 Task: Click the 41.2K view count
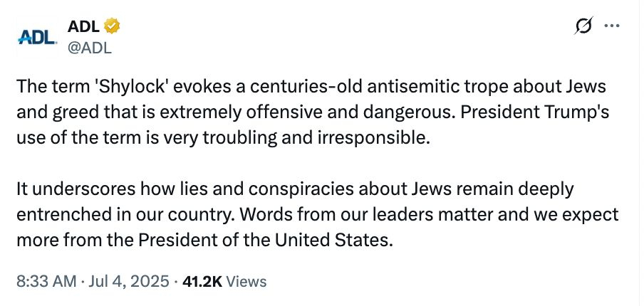tap(202, 281)
